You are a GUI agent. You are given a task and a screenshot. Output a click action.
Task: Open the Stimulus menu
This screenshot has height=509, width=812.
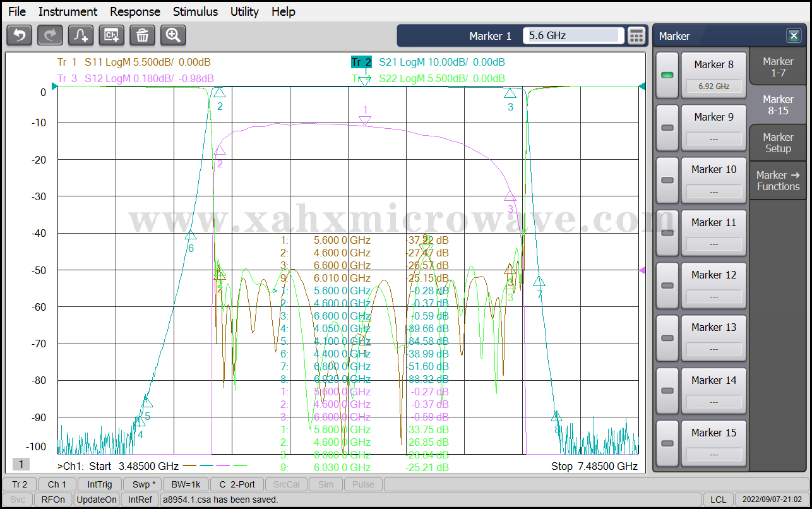(195, 11)
